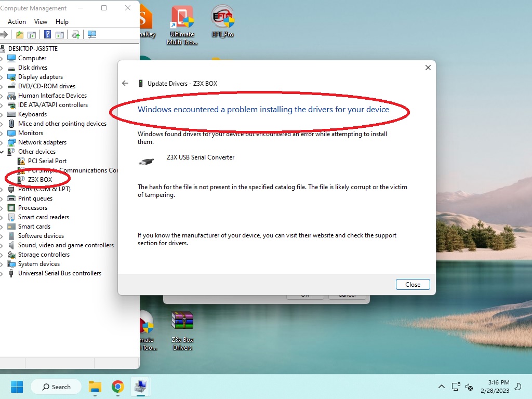Select the Disk drives category
The height and width of the screenshot is (399, 532).
pos(33,68)
